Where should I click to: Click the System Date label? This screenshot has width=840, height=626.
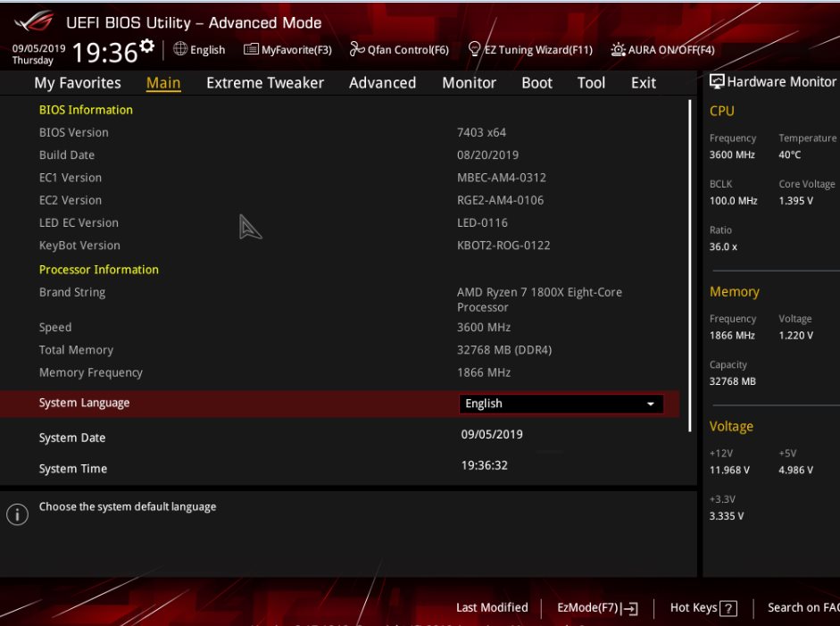click(x=72, y=438)
